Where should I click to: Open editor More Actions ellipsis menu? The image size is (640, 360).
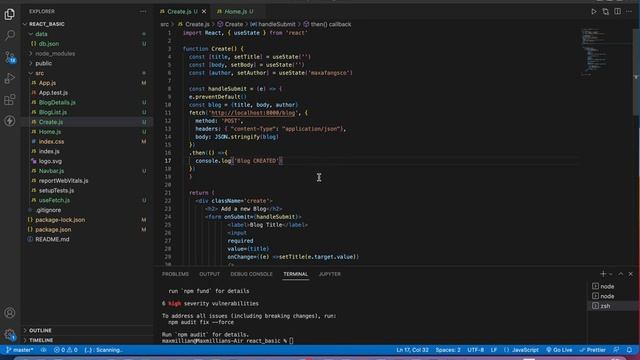click(629, 11)
